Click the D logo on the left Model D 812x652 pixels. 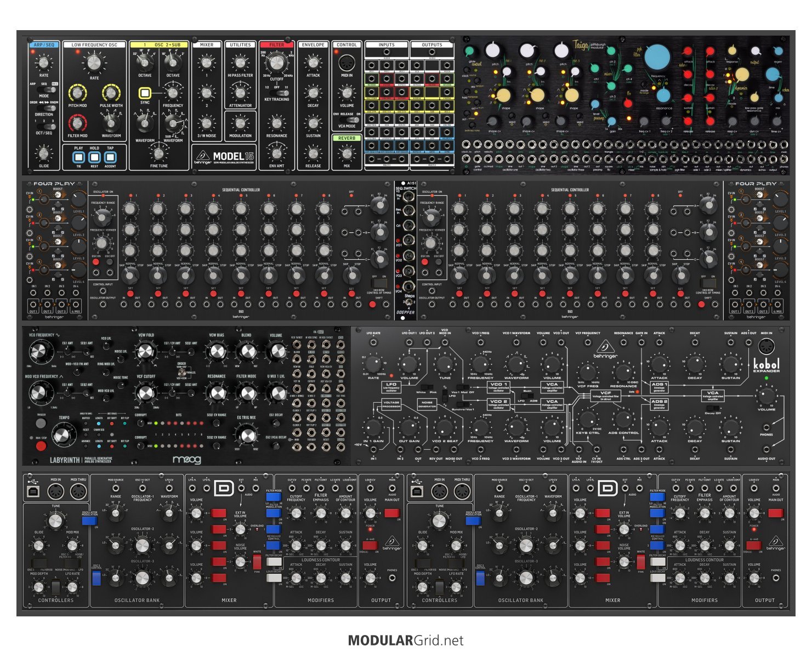[224, 488]
